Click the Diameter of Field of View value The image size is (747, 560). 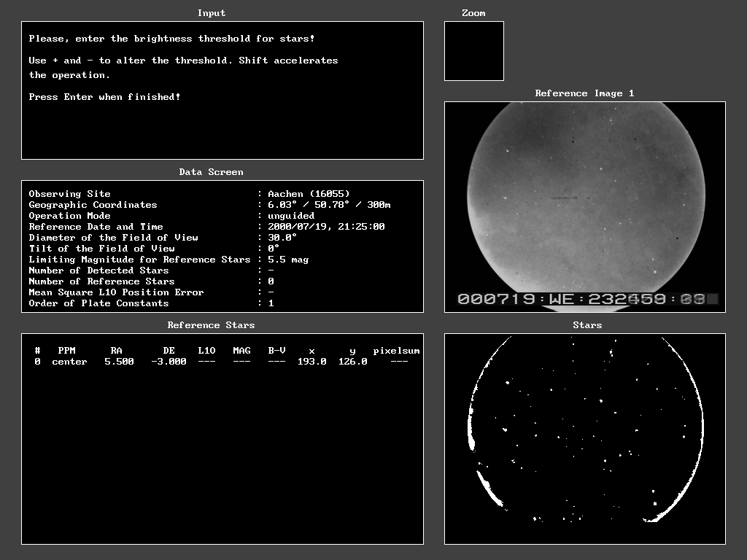(x=282, y=238)
